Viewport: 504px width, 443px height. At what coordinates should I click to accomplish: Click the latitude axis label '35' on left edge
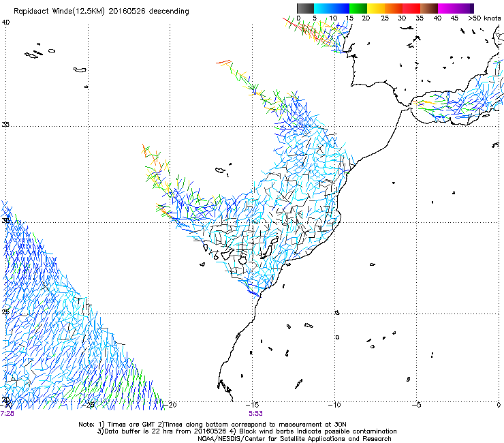5,124
